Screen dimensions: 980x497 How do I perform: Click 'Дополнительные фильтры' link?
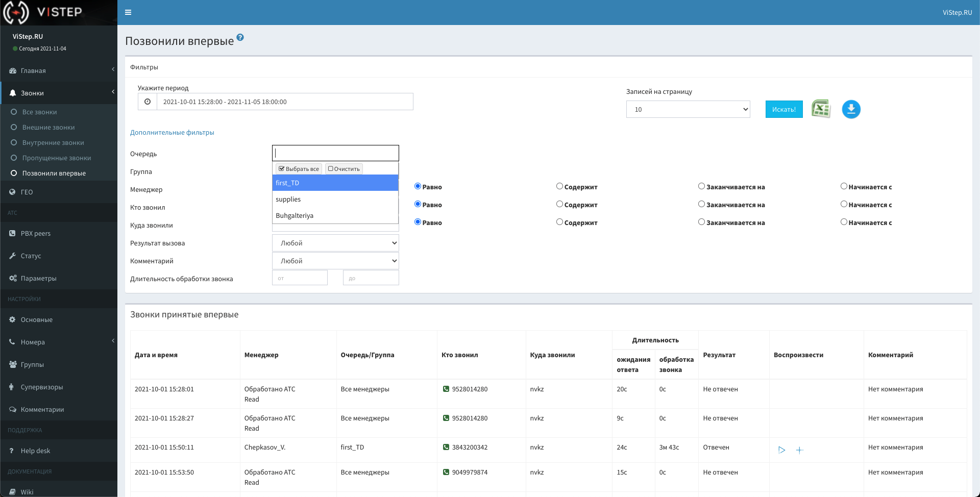(172, 133)
